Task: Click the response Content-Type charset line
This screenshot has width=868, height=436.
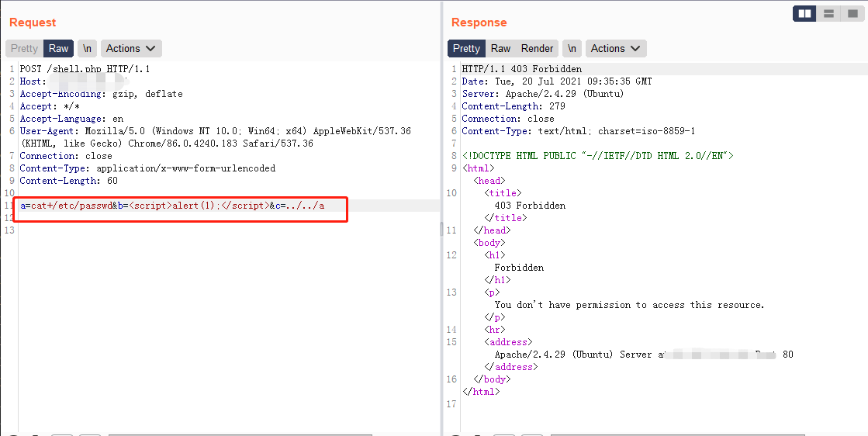Action: pos(579,131)
